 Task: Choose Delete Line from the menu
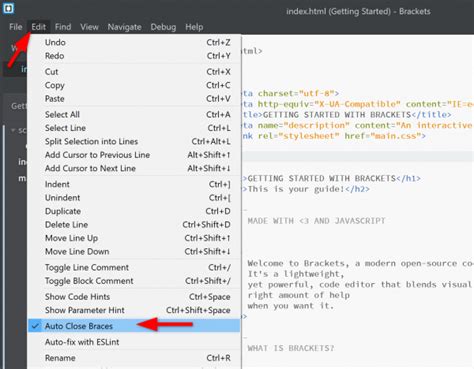point(134,225)
